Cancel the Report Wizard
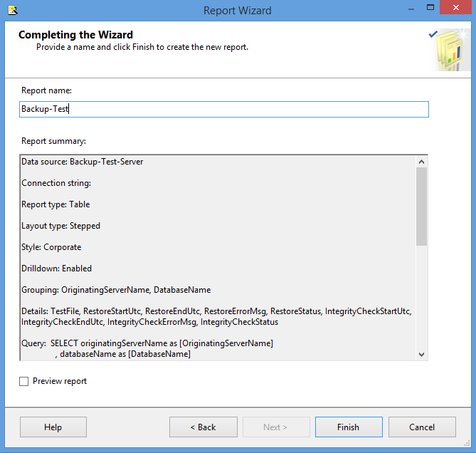This screenshot has height=453, width=476. [421, 427]
